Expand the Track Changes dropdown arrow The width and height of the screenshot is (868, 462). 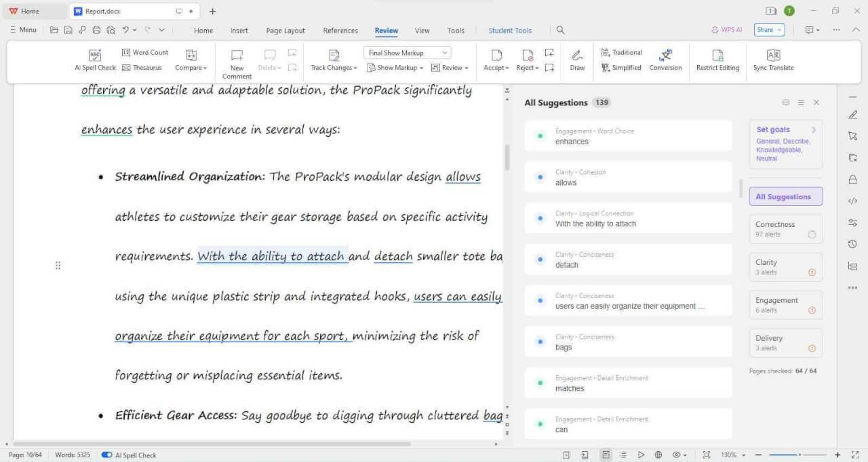tap(355, 68)
